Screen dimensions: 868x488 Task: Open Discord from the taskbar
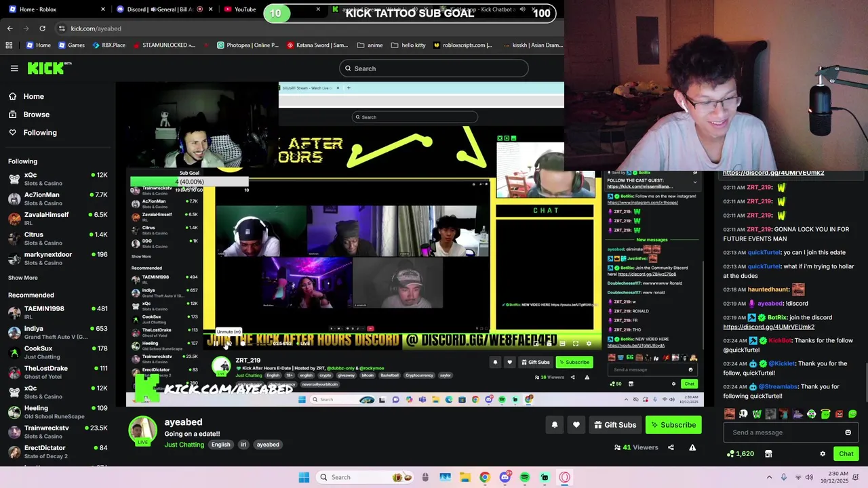[505, 477]
